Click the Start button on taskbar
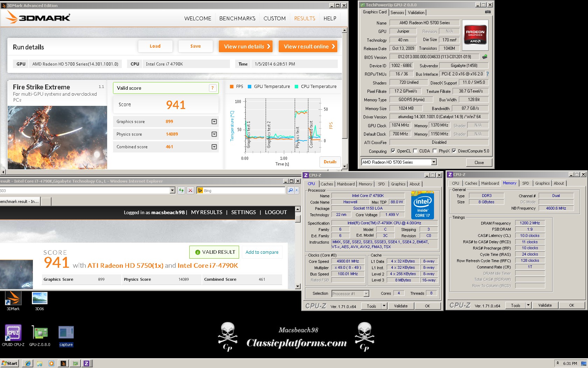Viewport: 588px width, 368px height. click(x=9, y=363)
